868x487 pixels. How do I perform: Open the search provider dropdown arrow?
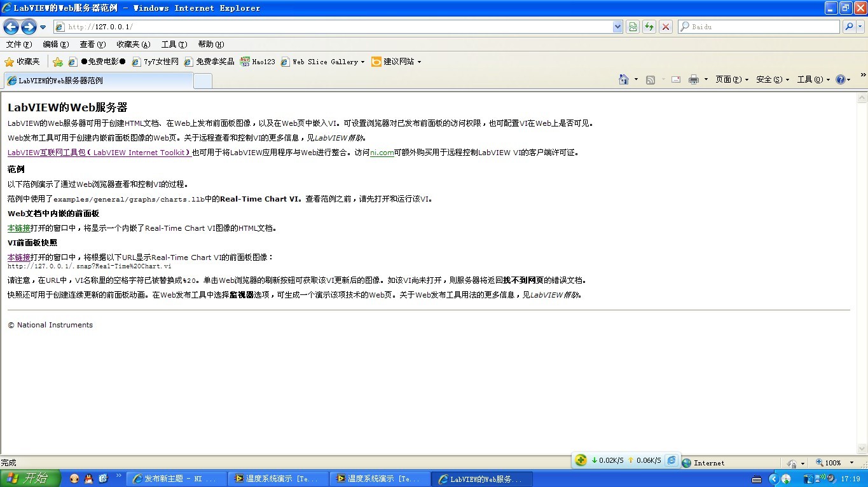pos(860,27)
